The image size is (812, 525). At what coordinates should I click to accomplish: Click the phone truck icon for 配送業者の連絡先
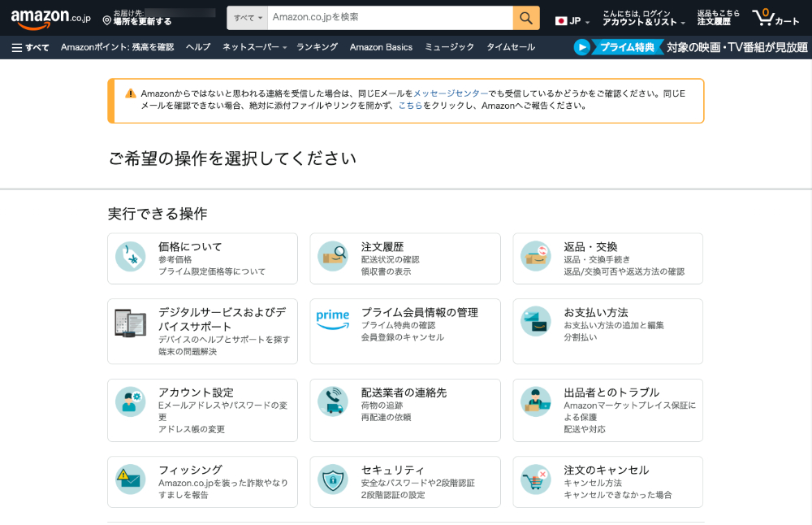point(333,402)
